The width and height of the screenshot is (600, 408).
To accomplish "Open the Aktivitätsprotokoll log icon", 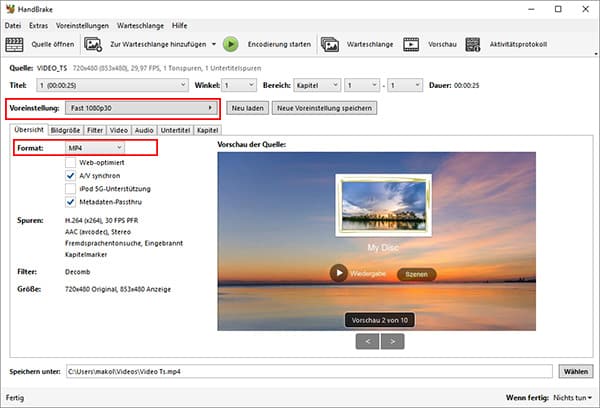I will pyautogui.click(x=473, y=44).
